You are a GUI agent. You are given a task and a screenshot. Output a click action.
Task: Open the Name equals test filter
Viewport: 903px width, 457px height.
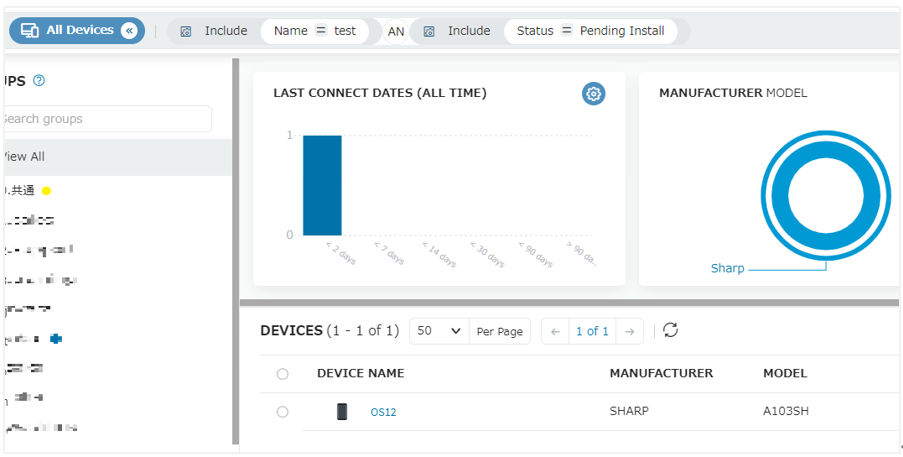click(314, 31)
